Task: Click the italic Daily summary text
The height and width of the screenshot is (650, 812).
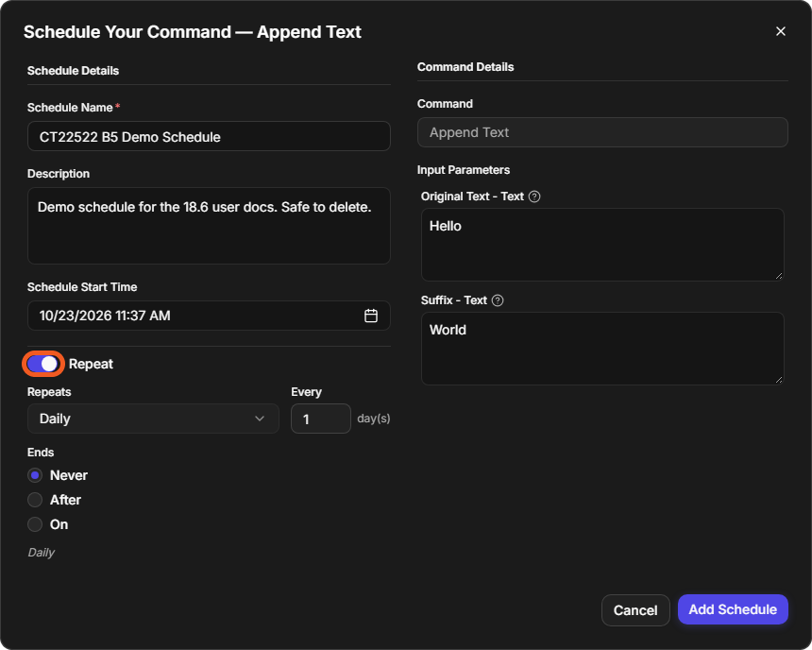Action: 42,553
